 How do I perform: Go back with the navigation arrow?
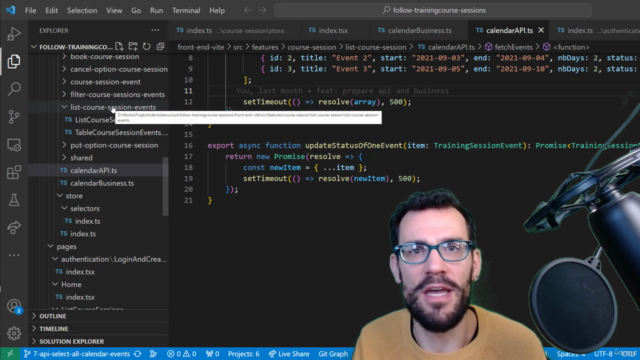247,10
